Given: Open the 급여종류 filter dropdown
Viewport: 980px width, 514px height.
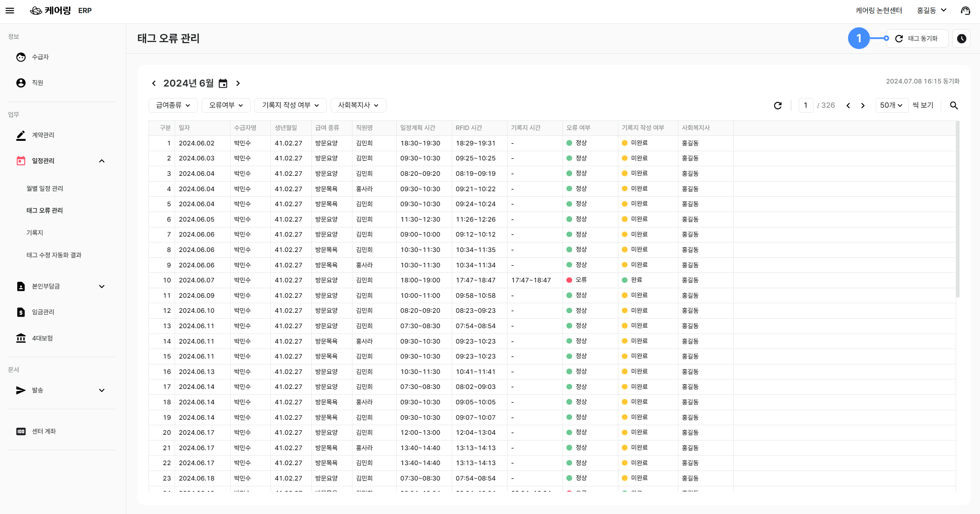Looking at the screenshot, I should tap(173, 105).
